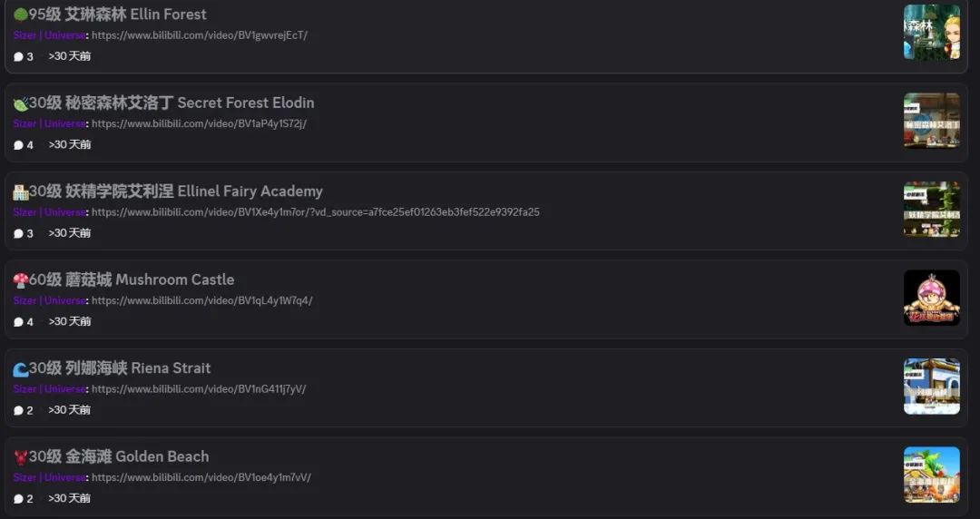Click the comment icon on Golden Beach post
This screenshot has height=519, width=980.
(18, 499)
